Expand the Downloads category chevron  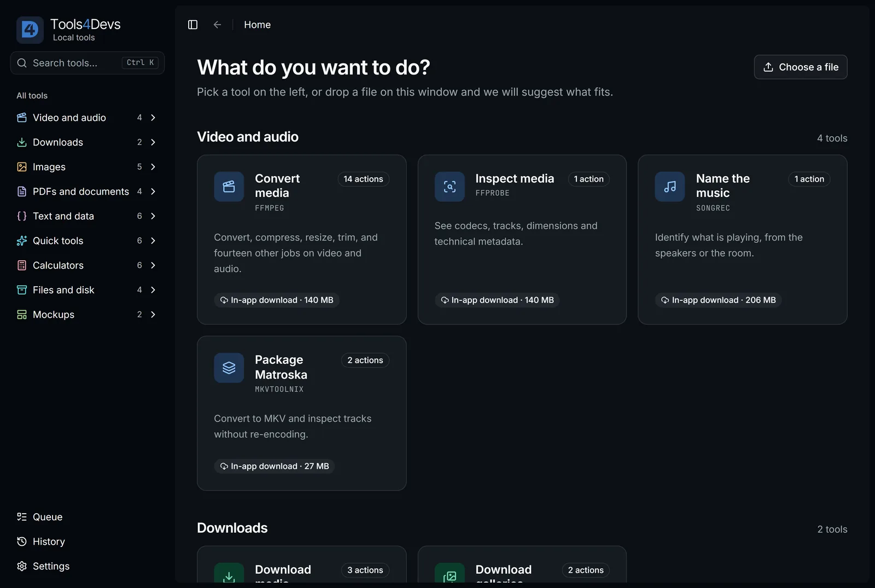(x=153, y=142)
